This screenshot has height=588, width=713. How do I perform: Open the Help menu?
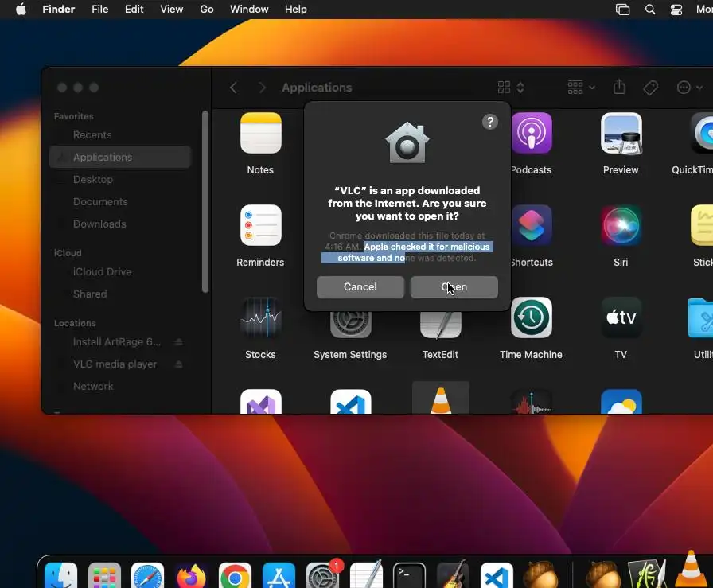295,9
